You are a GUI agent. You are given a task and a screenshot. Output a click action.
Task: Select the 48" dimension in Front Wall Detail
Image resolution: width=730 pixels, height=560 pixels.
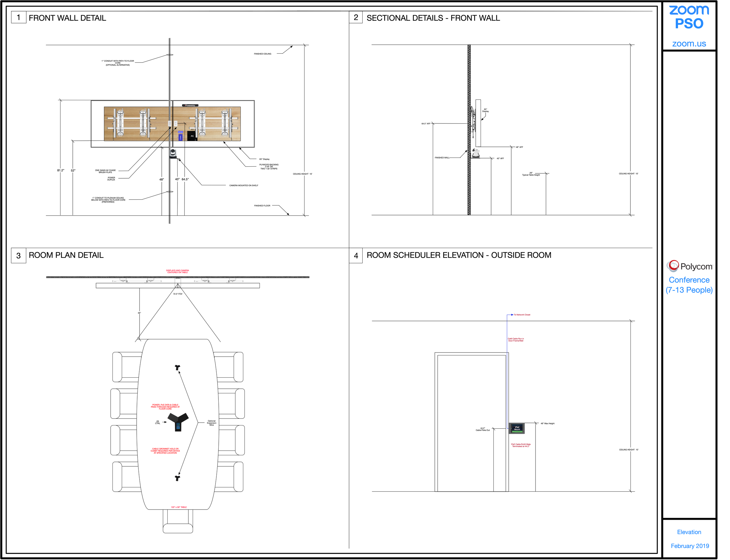point(161,179)
